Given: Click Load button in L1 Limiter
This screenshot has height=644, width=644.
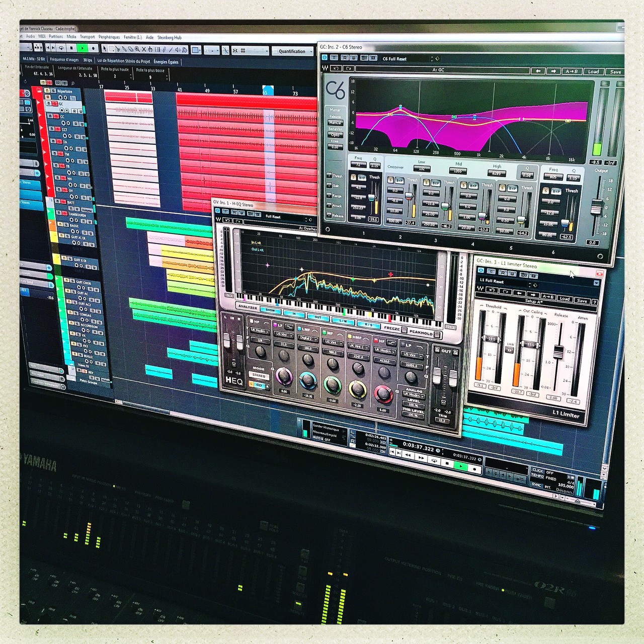Looking at the screenshot, I should pos(565,298).
